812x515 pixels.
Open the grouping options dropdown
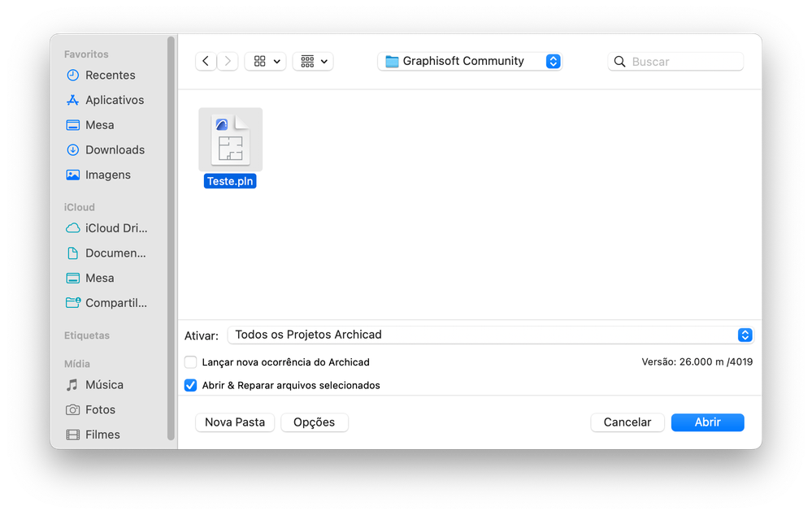click(313, 61)
